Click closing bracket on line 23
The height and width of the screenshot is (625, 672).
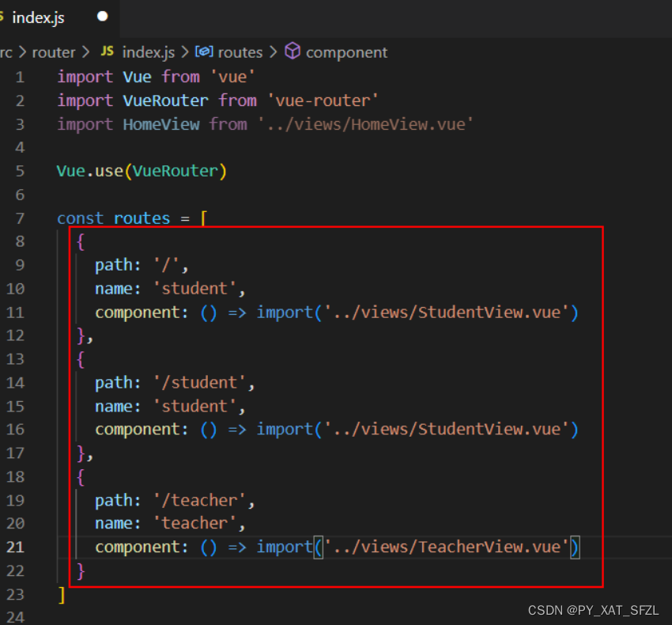click(62, 595)
